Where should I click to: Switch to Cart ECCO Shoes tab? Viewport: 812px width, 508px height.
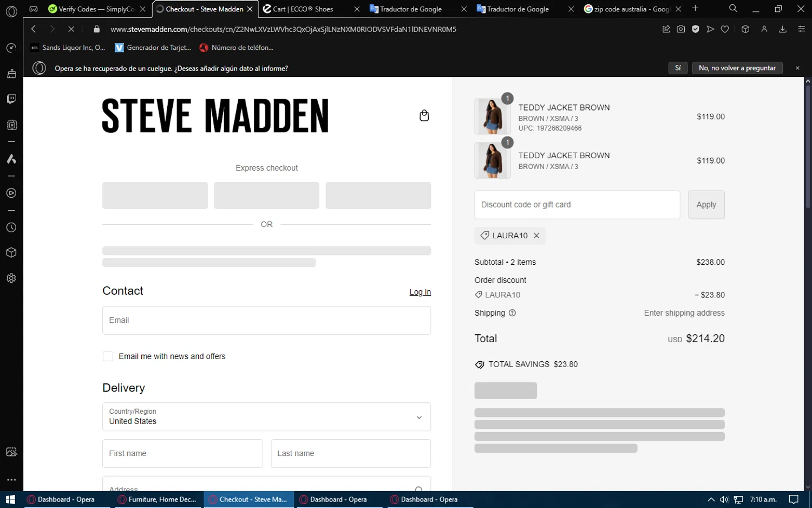click(311, 9)
